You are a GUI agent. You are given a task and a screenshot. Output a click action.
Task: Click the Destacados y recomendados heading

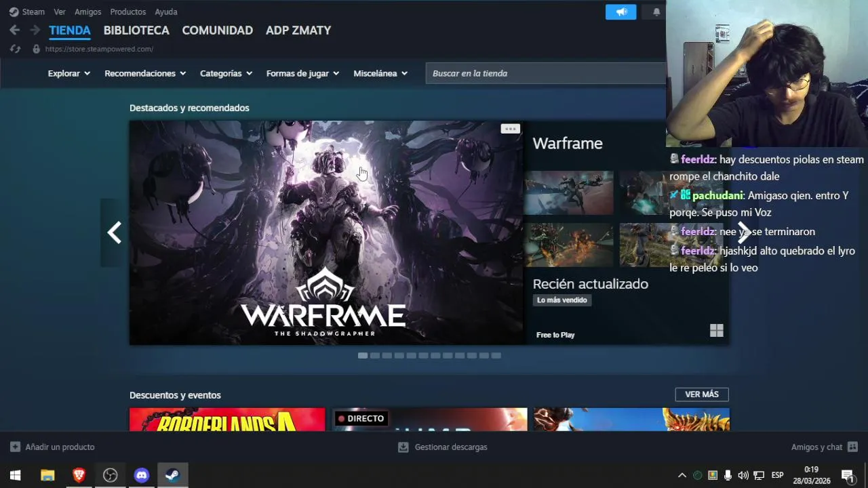189,108
